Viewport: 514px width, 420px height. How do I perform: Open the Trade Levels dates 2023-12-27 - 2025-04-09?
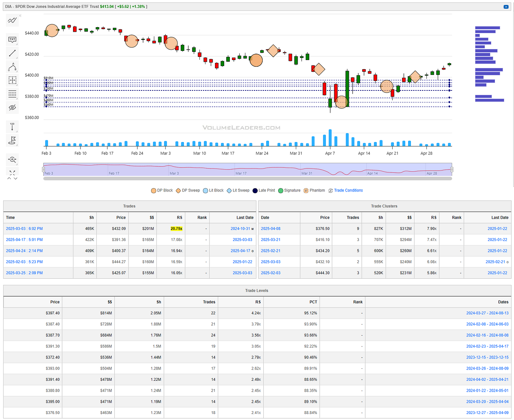(488, 413)
